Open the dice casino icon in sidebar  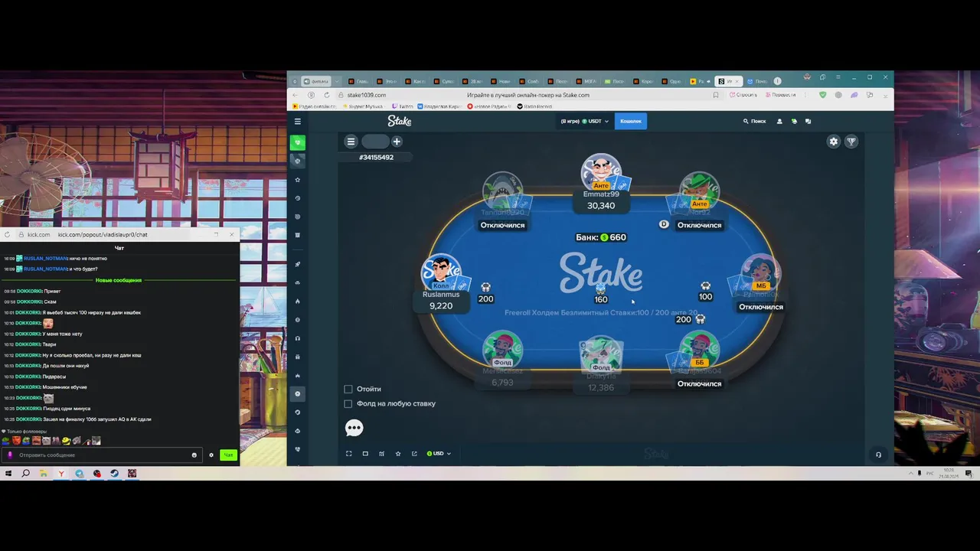(x=298, y=161)
